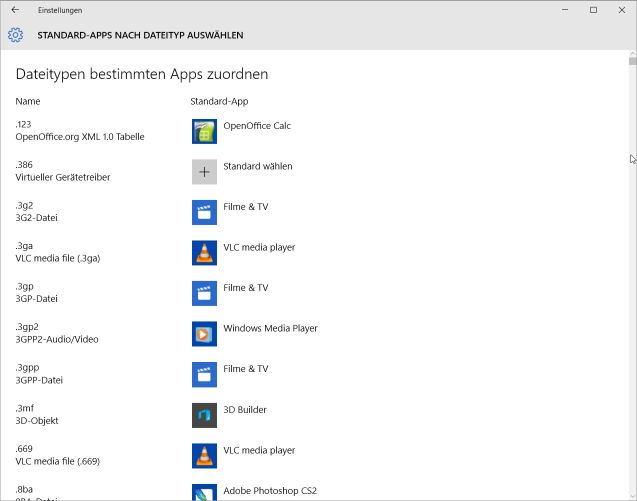Click the Filme & TV icon for .3g2

tap(204, 213)
